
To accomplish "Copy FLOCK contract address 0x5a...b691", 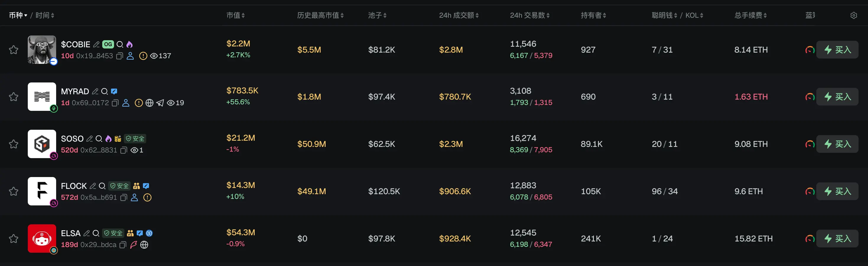I will [x=123, y=197].
